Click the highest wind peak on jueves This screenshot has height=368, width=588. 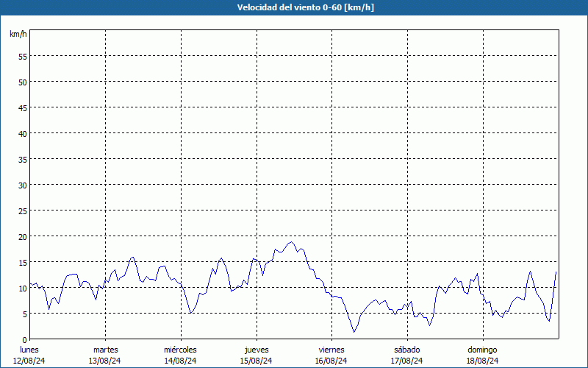[291, 242]
